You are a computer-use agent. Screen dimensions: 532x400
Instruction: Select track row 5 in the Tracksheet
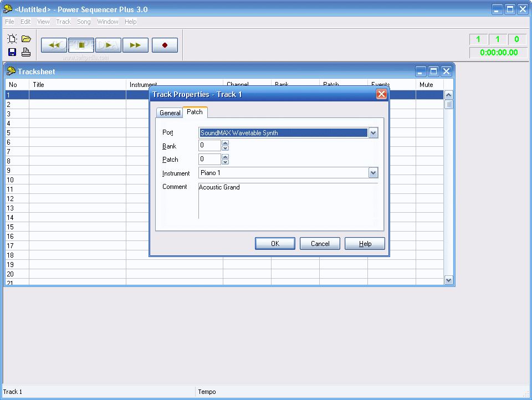point(224,132)
